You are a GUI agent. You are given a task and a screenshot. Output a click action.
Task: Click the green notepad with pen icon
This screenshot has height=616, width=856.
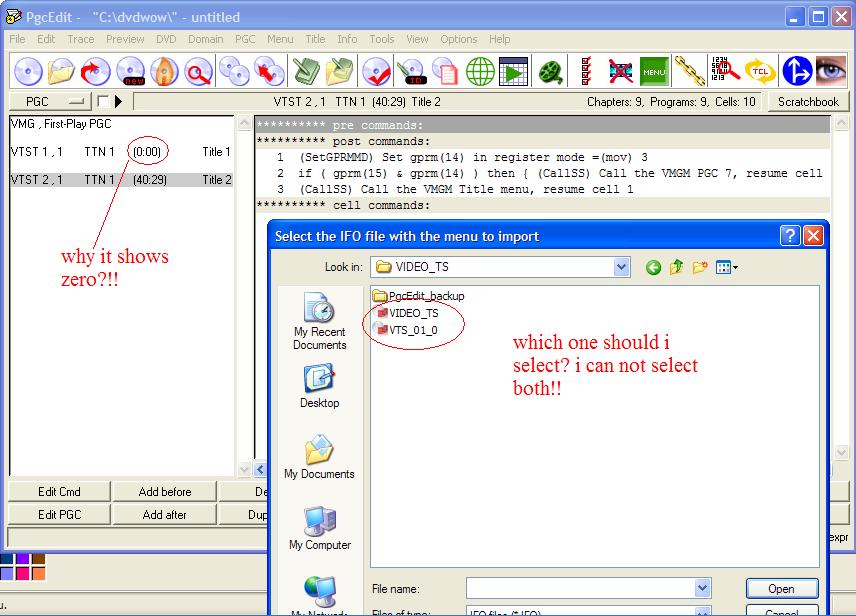(306, 72)
